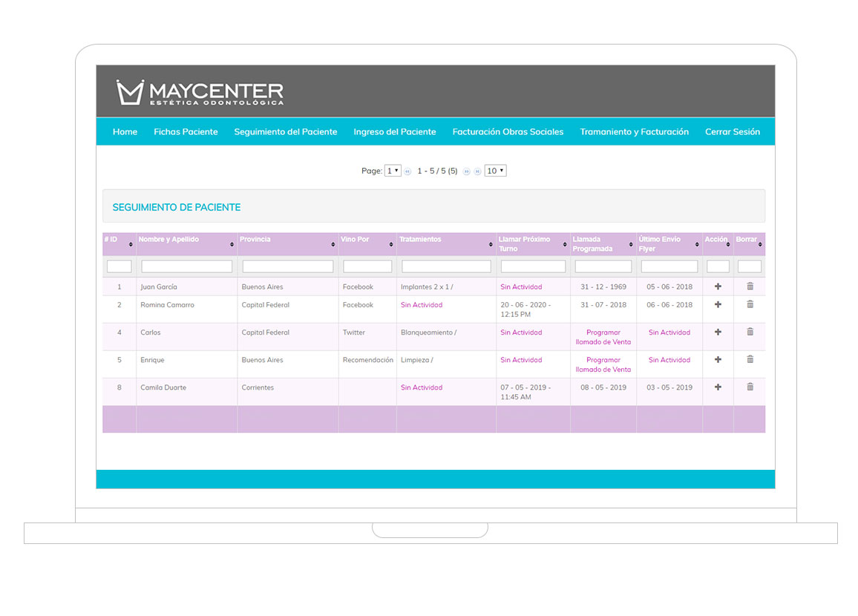Click trash icon in Enrique's row
Image resolution: width=858 pixels, height=616 pixels.
[750, 359]
